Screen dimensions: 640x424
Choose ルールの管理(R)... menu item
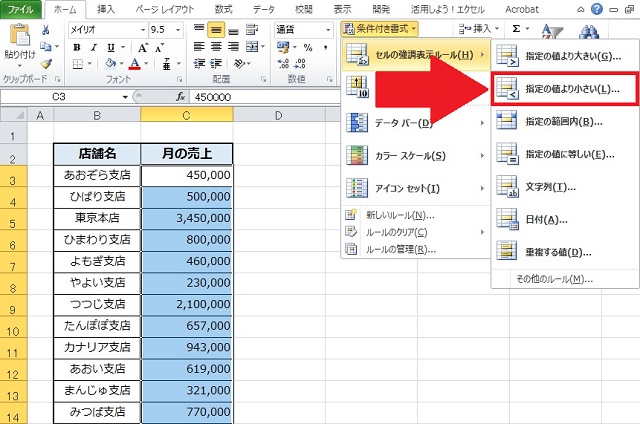coord(416,249)
